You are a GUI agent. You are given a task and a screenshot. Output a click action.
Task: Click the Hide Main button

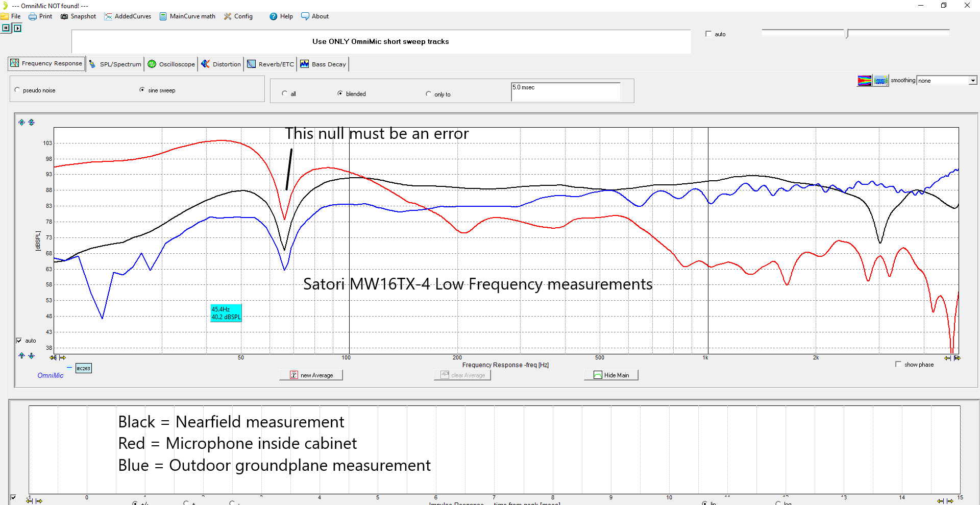611,375
